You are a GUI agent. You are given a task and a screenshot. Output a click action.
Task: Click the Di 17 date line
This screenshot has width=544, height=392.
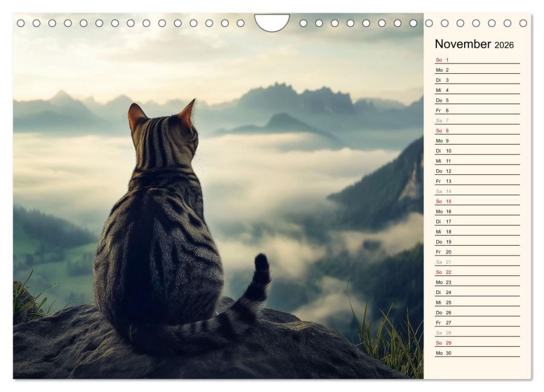point(477,221)
